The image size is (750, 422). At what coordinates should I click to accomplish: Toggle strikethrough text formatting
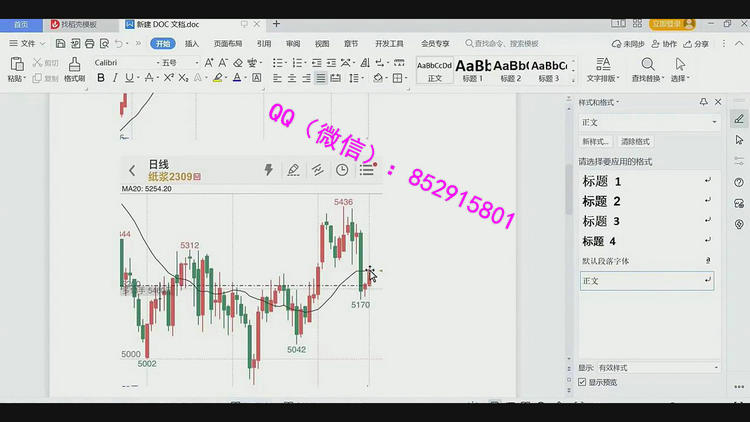tap(148, 78)
